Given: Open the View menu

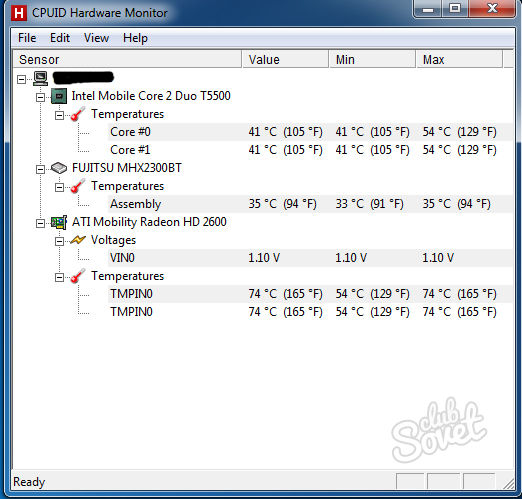Looking at the screenshot, I should tap(96, 38).
